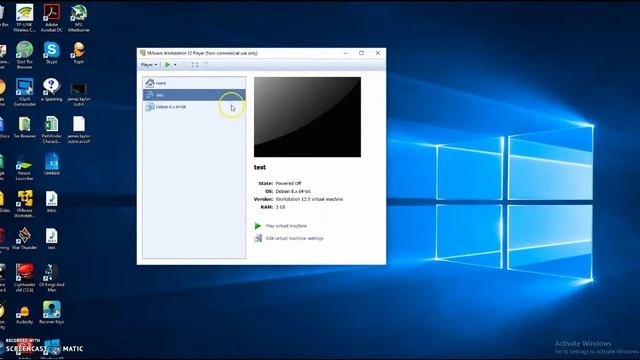Viewport: 640px width, 360px height.
Task: Open test audio file on desktop
Action: (x=51, y=238)
